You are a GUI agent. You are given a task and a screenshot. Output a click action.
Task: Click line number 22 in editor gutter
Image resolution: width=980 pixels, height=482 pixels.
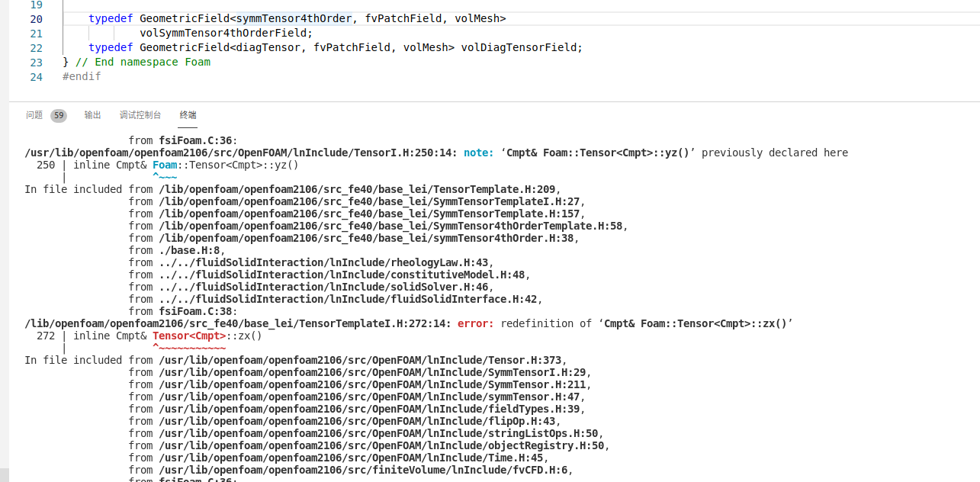tap(37, 47)
